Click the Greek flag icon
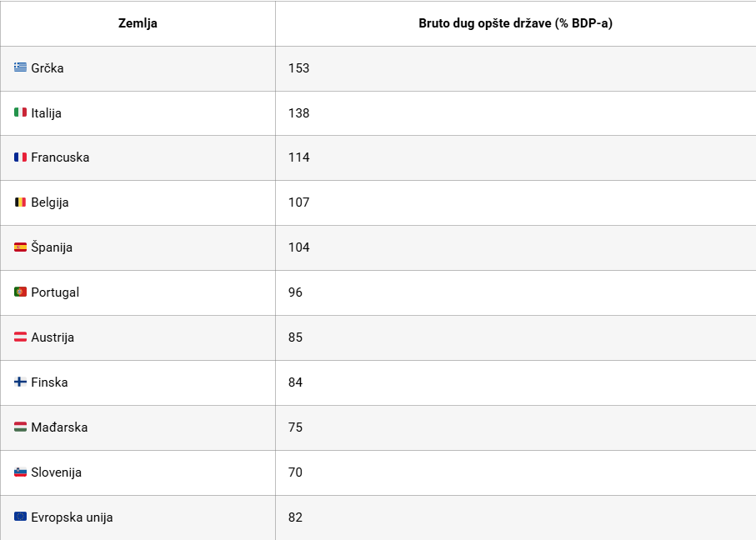 coord(20,67)
